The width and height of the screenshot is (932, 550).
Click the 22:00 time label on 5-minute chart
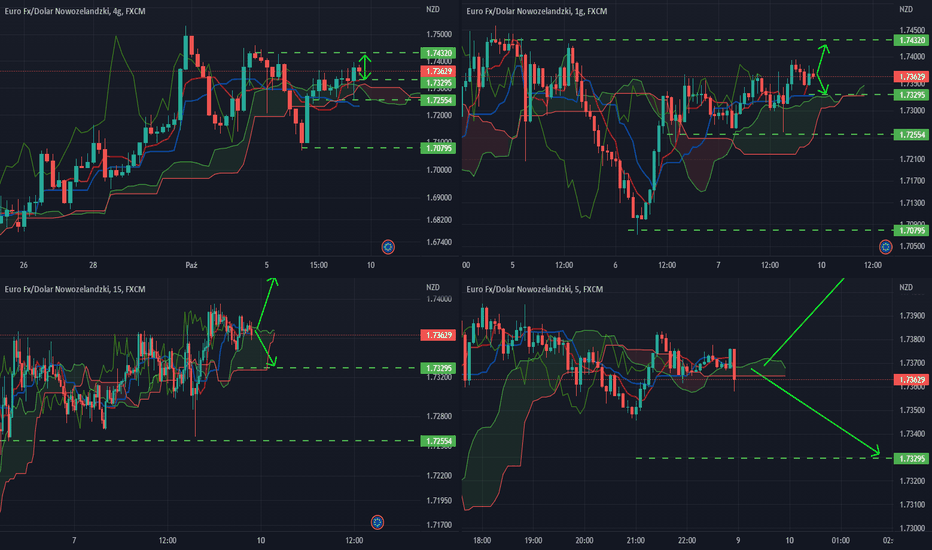pos(687,540)
